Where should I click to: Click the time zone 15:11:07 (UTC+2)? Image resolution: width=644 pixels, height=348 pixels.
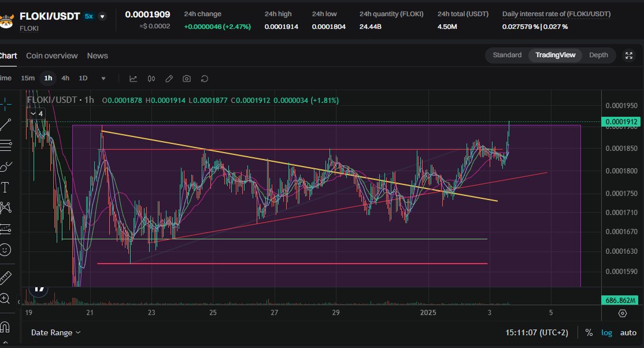pos(537,332)
